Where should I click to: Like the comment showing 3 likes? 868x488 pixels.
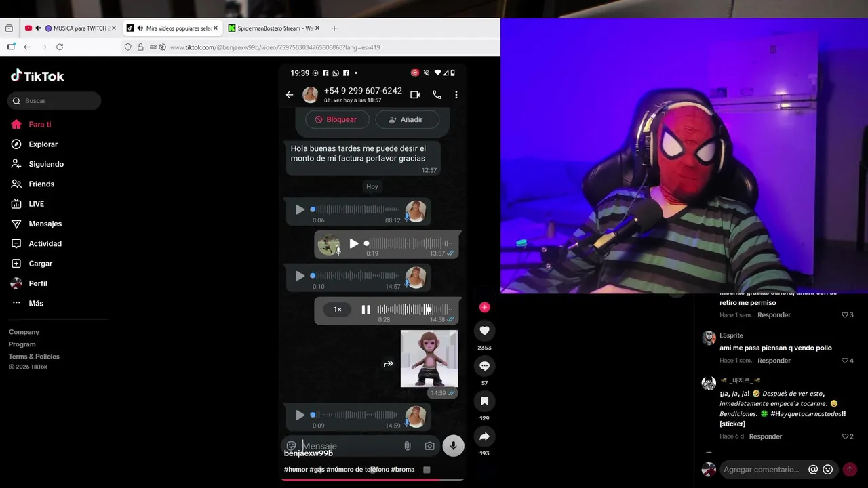click(845, 315)
